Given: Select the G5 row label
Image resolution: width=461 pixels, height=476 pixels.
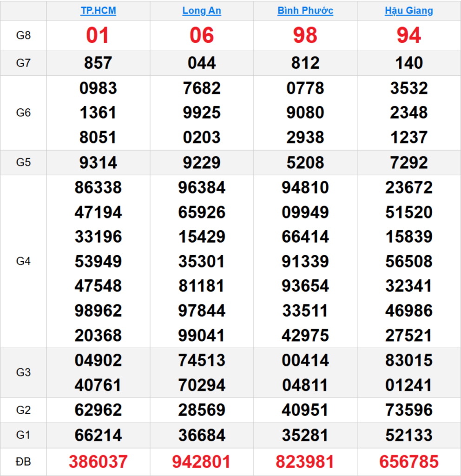Looking at the screenshot, I should click(23, 162).
